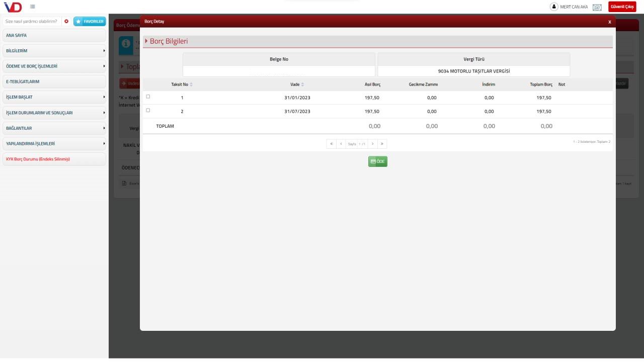Screen dimensions: 644x362
Task: Select checkbox for installment 1
Action: click(148, 97)
